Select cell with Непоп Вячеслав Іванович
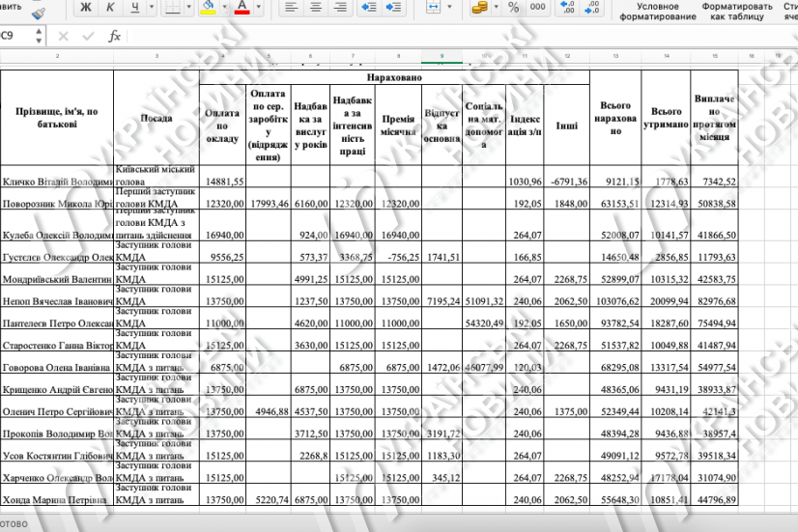The height and width of the screenshot is (532, 798). pos(57,296)
